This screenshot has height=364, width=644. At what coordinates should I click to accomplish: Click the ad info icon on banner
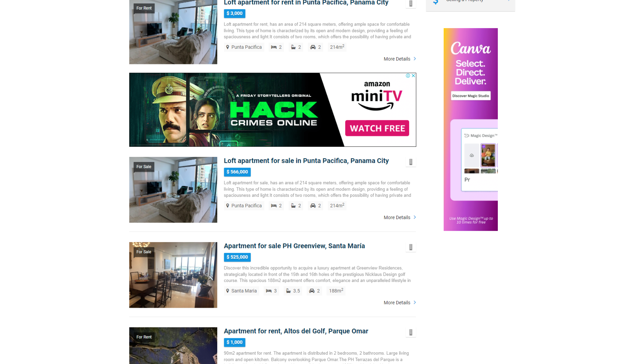(408, 76)
